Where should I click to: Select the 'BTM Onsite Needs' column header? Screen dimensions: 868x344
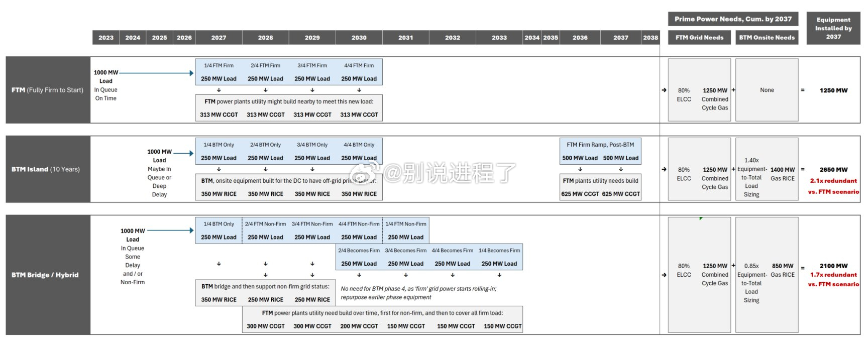767,38
